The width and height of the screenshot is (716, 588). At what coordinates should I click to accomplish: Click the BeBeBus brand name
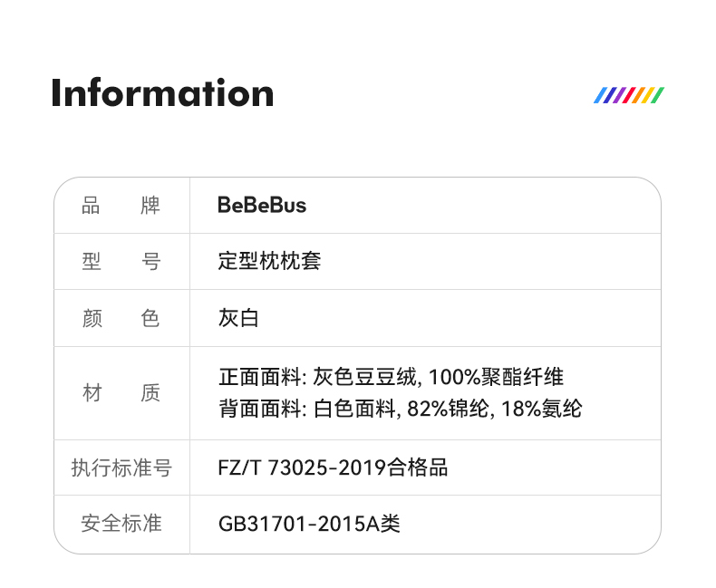(x=262, y=206)
